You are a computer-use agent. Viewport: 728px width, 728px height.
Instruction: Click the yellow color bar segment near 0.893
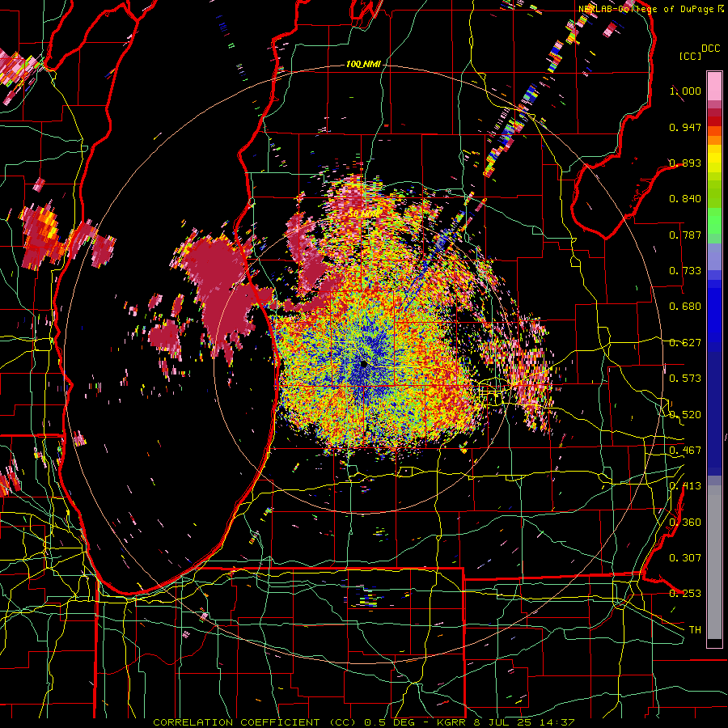714,159
